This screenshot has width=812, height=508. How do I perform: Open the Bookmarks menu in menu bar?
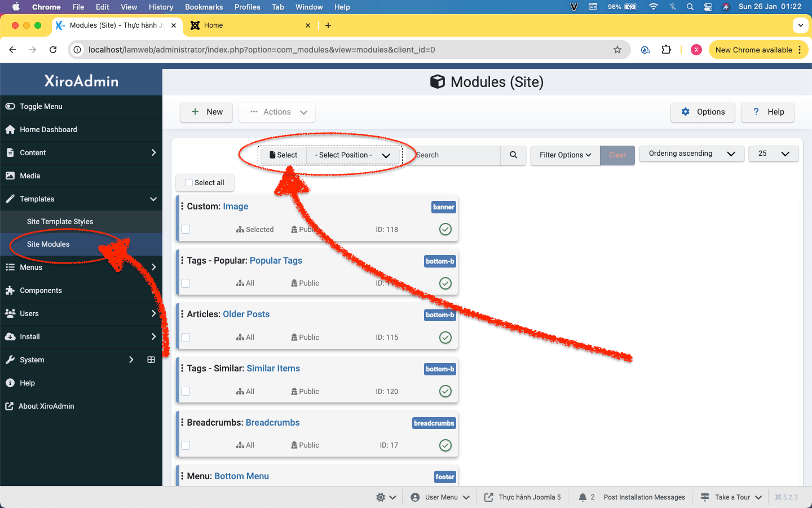[x=204, y=7]
